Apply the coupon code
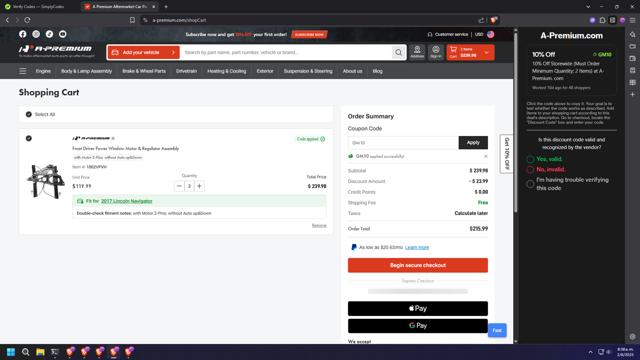640x360 pixels. click(473, 142)
